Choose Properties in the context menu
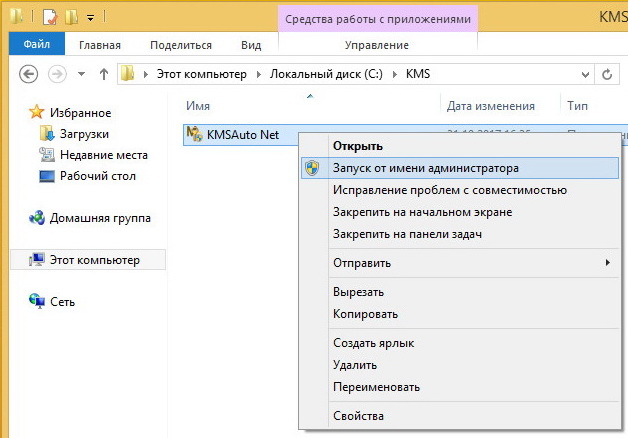This screenshot has width=628, height=438. click(x=358, y=416)
